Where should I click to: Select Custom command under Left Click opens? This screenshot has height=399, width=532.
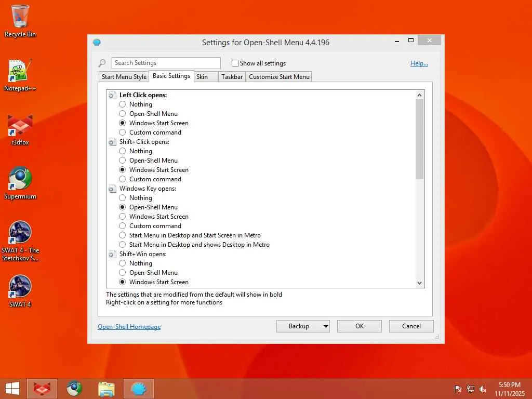pos(123,132)
